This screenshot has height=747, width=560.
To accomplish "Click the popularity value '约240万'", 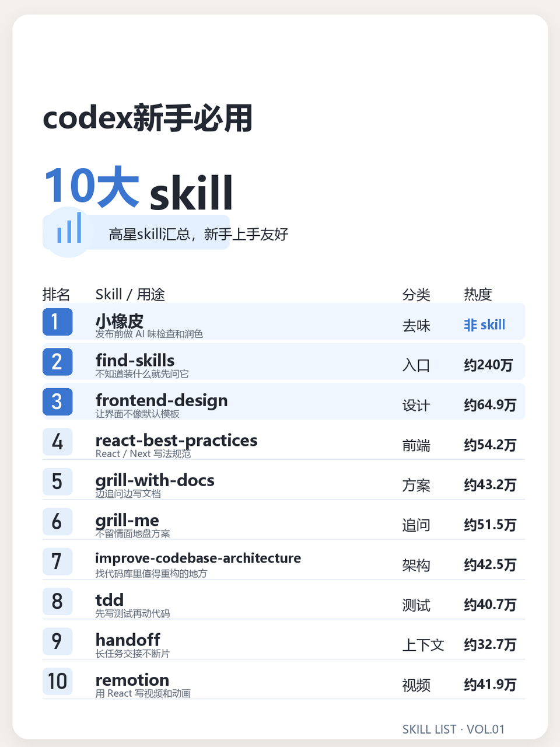I will click(x=488, y=365).
